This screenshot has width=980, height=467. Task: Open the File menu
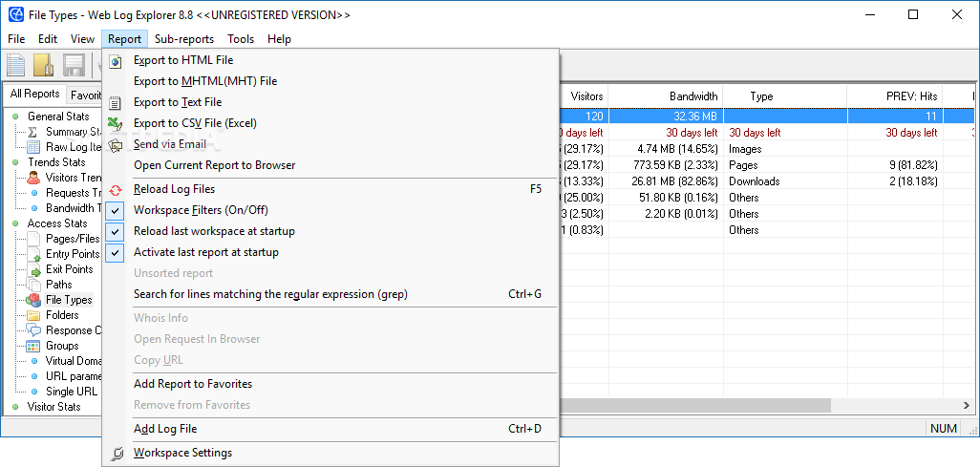pos(16,39)
